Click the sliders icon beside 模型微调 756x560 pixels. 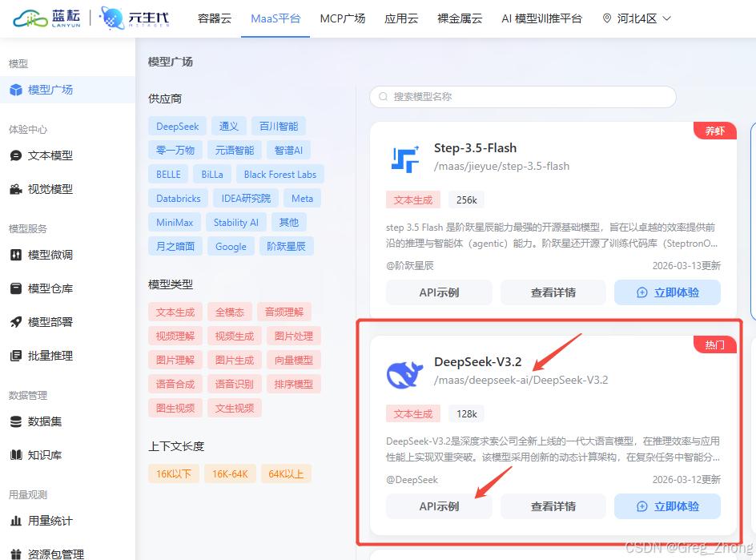pyautogui.click(x=16, y=255)
